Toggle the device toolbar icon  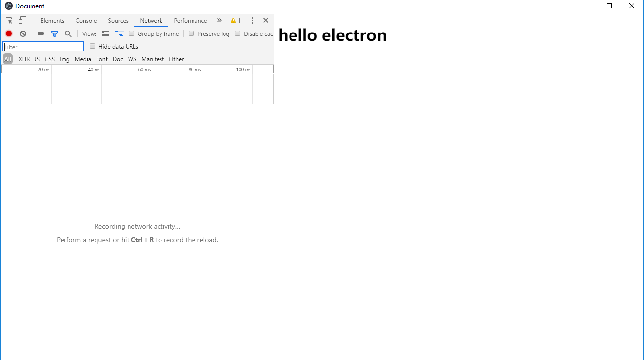(22, 21)
